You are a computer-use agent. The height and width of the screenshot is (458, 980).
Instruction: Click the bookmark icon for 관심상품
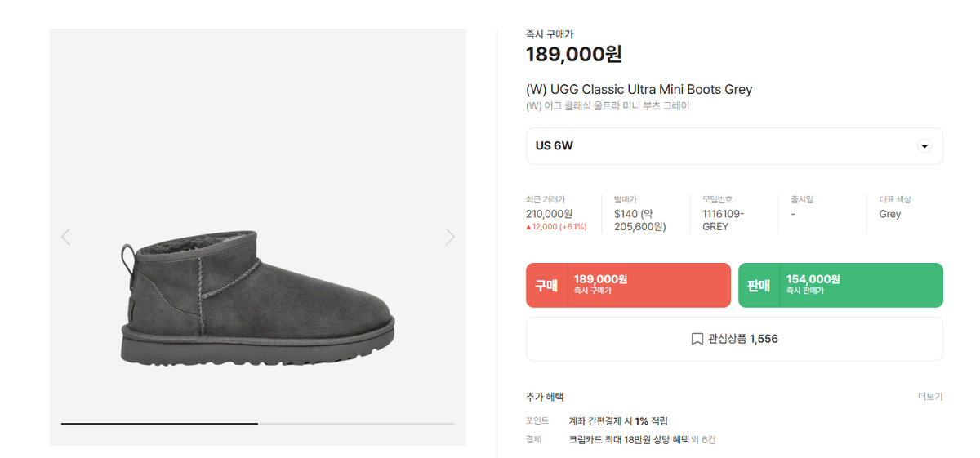pyautogui.click(x=697, y=339)
